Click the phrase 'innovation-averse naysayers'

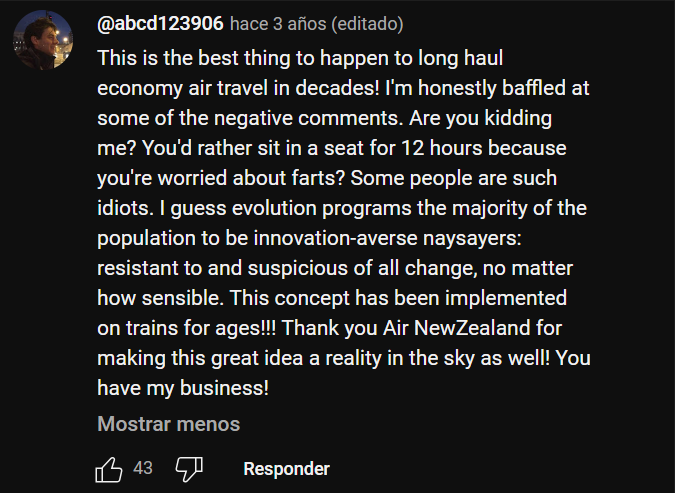click(x=387, y=238)
